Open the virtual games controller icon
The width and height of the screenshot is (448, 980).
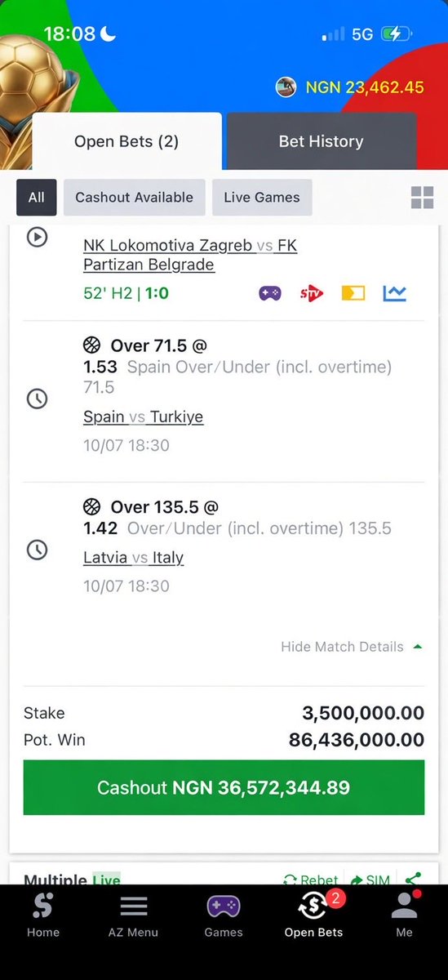tap(270, 292)
